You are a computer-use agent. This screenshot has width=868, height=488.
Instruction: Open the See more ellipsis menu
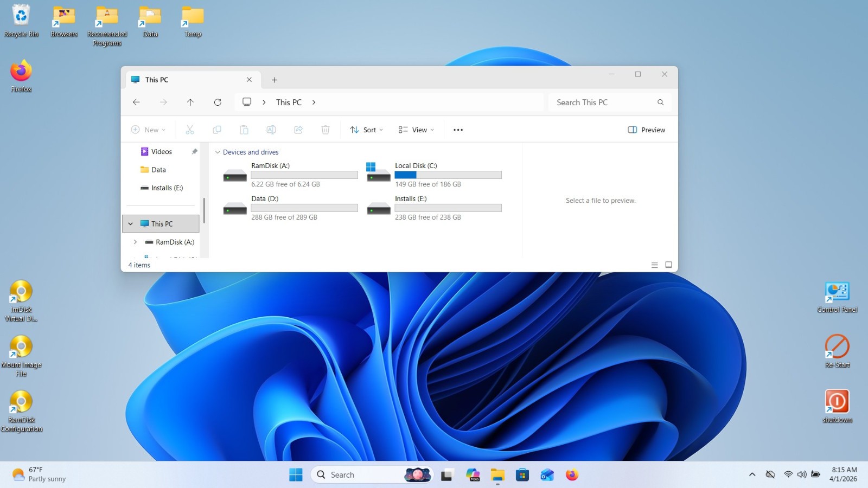pyautogui.click(x=458, y=130)
